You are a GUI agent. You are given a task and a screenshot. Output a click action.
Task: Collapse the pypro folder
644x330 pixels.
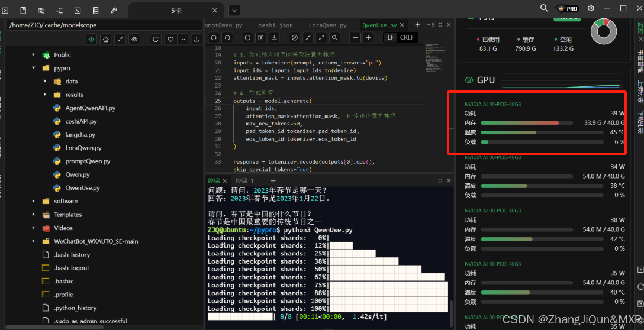[x=34, y=68]
